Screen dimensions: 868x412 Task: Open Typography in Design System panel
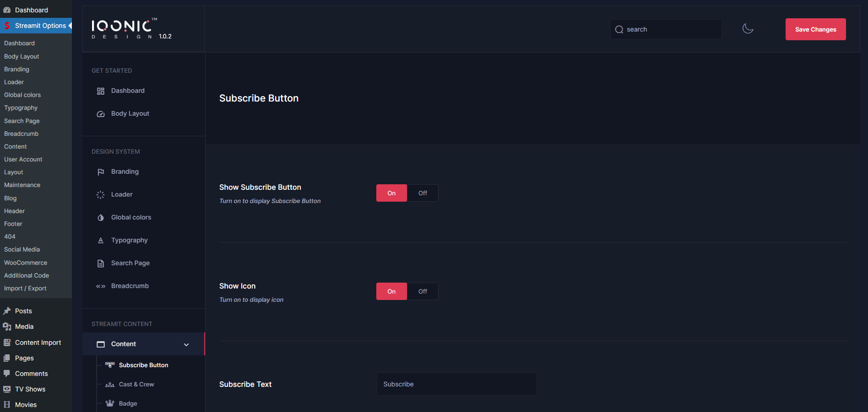(130, 240)
